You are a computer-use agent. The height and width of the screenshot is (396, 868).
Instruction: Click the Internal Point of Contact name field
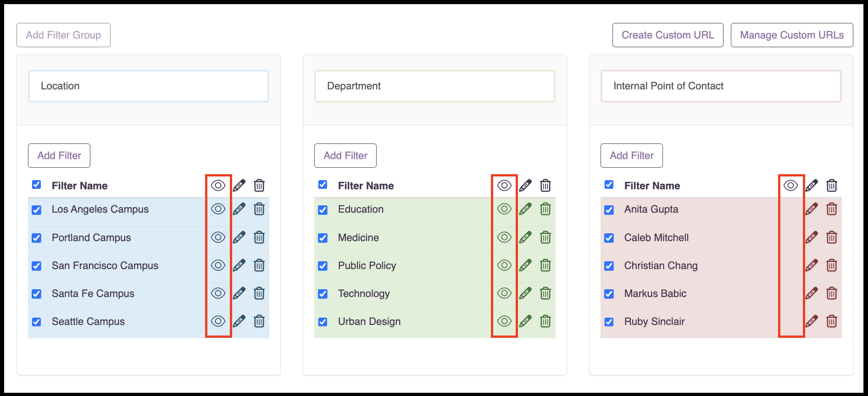pos(721,86)
